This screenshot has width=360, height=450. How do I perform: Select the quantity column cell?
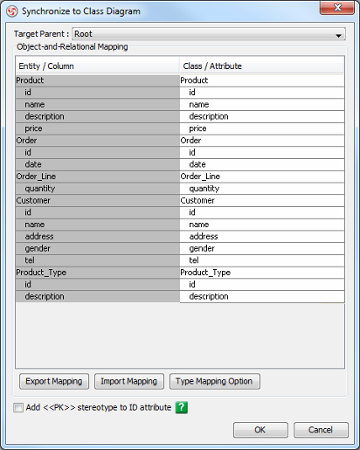[x=98, y=189]
